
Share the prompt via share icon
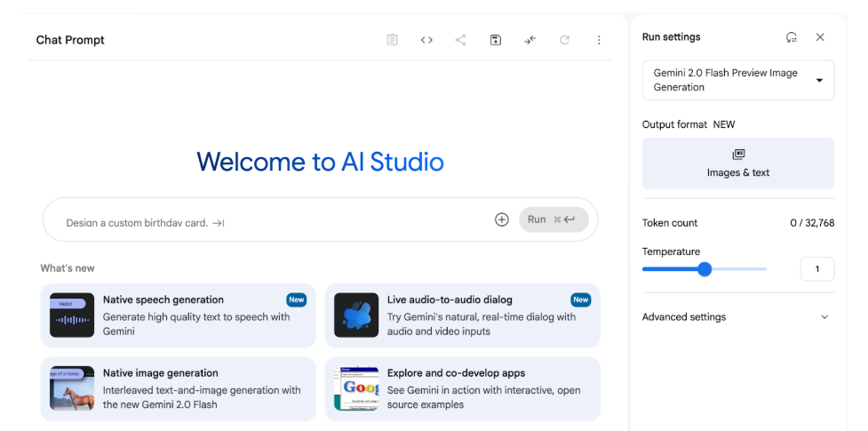coord(460,40)
